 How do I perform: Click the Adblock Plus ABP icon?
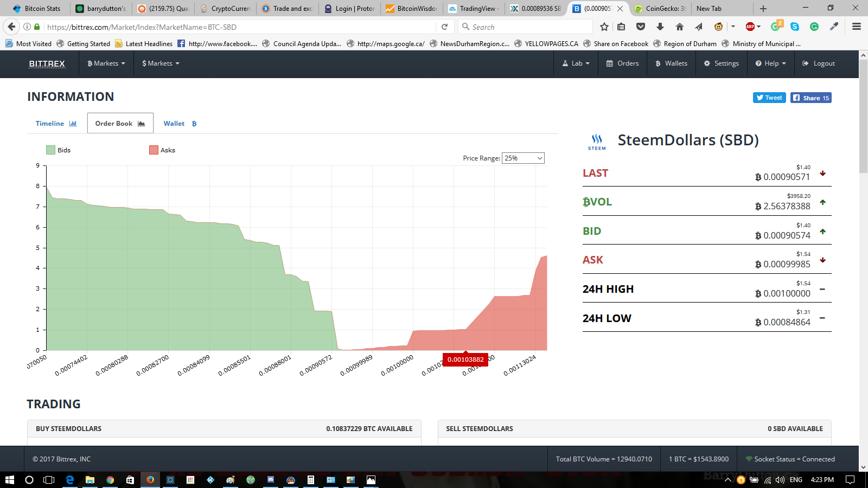(750, 27)
